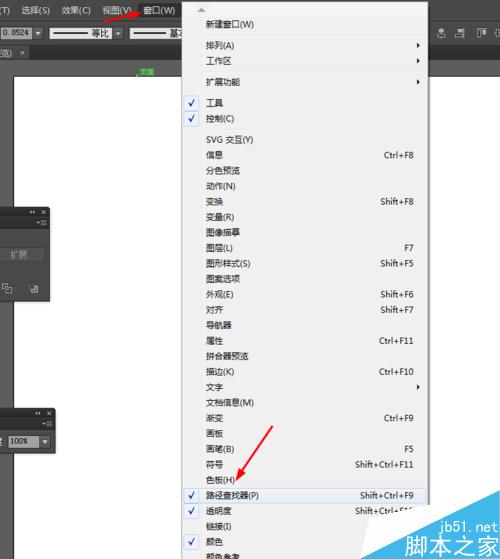Click the first pathfinder mode icon in Pathfinder panel

coord(7,288)
